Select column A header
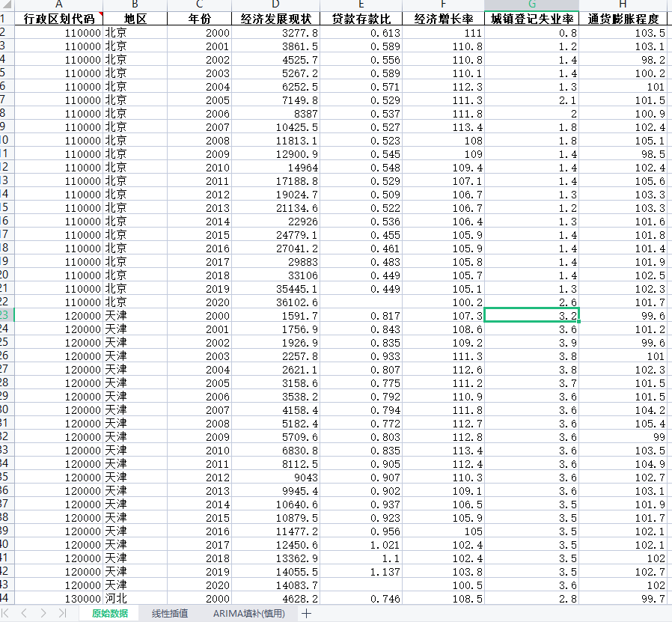 tap(59, 4)
